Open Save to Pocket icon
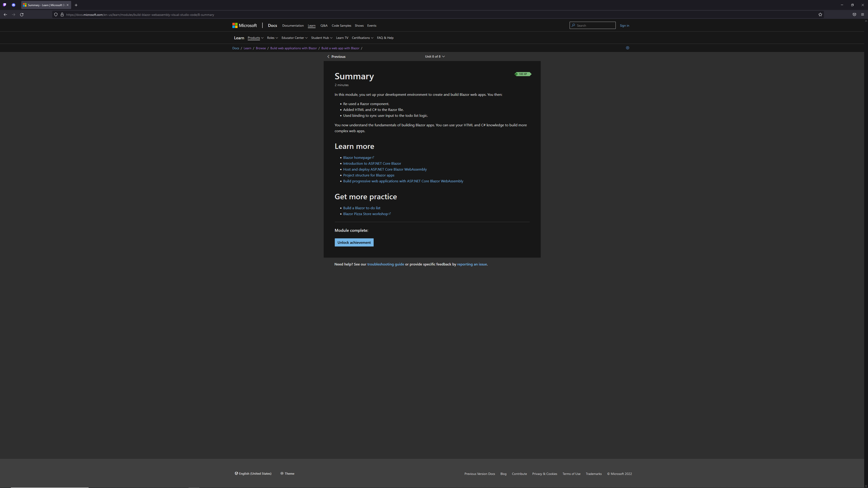 (854, 14)
